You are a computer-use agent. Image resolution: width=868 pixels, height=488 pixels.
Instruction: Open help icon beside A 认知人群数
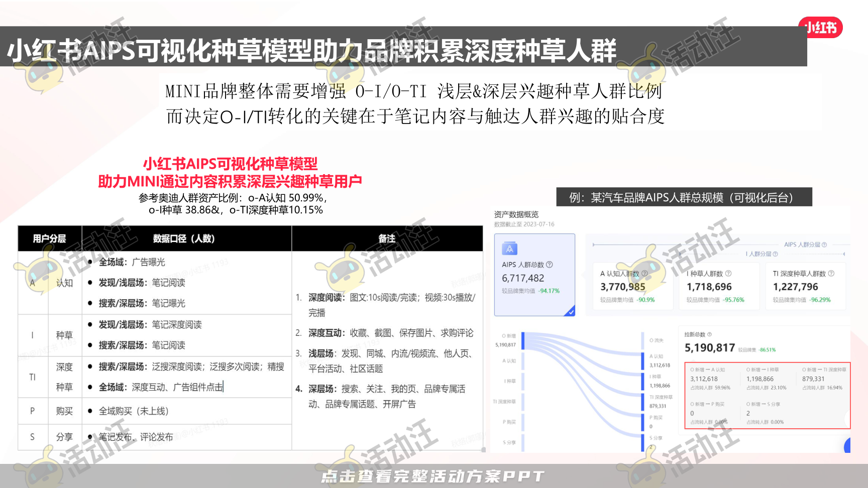644,274
